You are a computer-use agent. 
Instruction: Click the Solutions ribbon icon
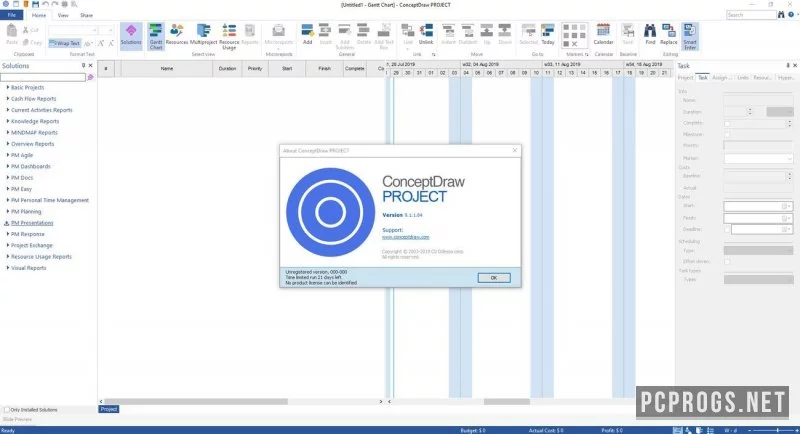click(131, 36)
